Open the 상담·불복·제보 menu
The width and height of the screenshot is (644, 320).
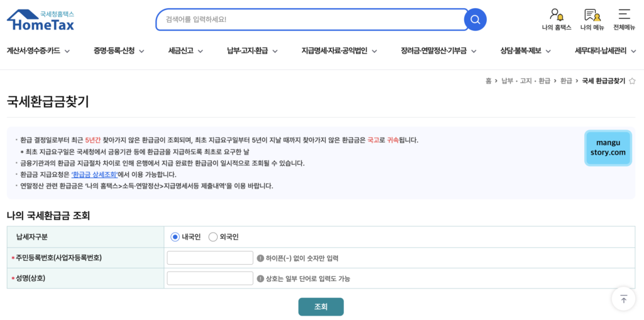click(x=521, y=51)
